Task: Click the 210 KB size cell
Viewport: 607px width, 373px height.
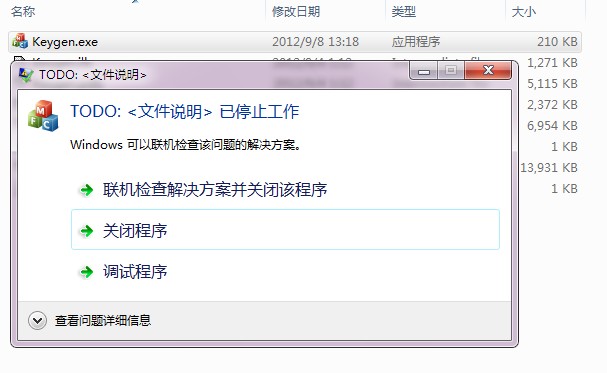Action: [x=557, y=42]
